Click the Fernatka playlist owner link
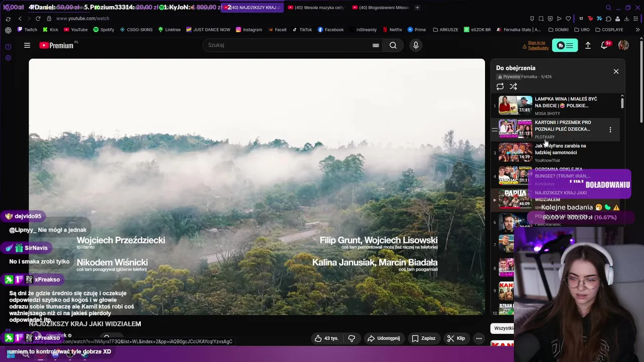644x362 pixels. [529, 77]
